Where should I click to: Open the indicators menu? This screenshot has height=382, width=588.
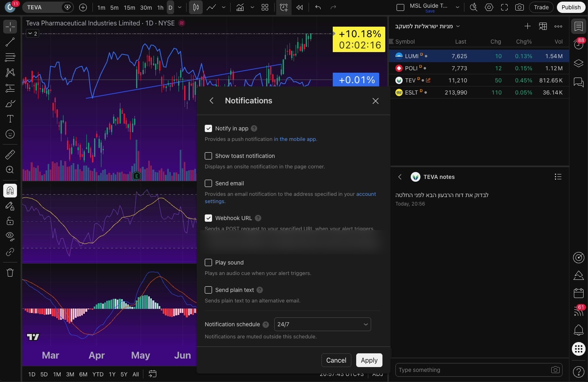tap(240, 7)
